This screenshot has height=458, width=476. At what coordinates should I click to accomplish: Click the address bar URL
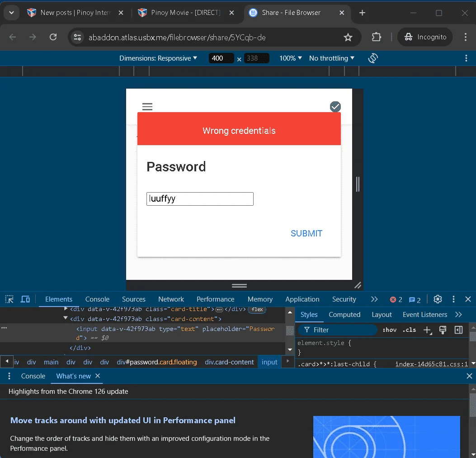click(177, 38)
